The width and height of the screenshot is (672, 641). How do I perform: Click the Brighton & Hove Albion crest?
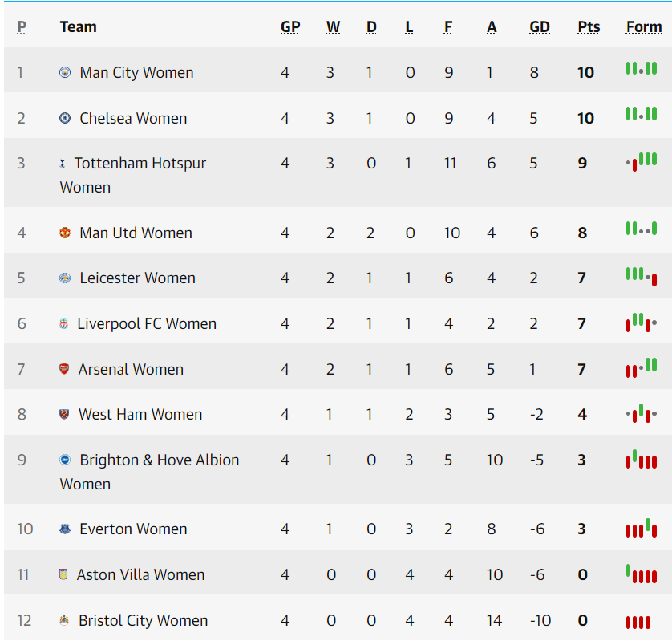(x=65, y=460)
